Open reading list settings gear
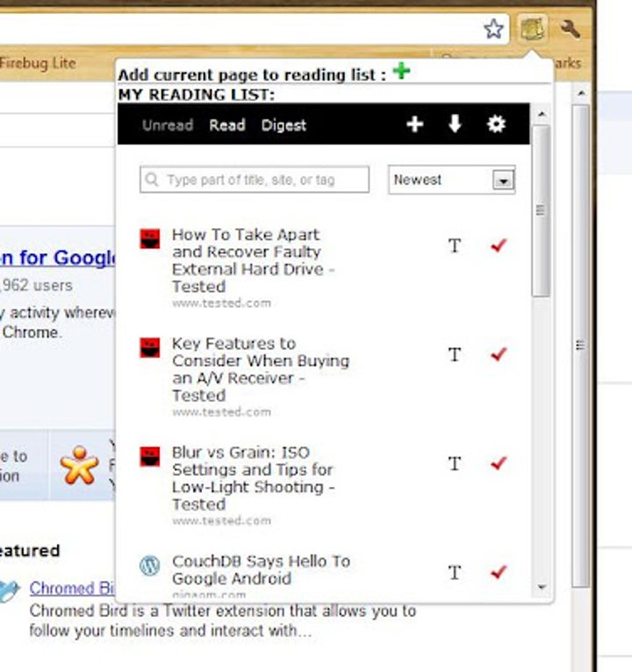Image resolution: width=632 pixels, height=672 pixels. (x=496, y=125)
